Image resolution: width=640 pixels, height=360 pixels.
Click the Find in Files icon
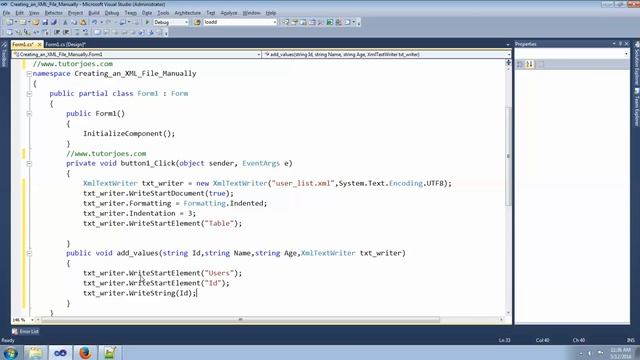coord(198,22)
